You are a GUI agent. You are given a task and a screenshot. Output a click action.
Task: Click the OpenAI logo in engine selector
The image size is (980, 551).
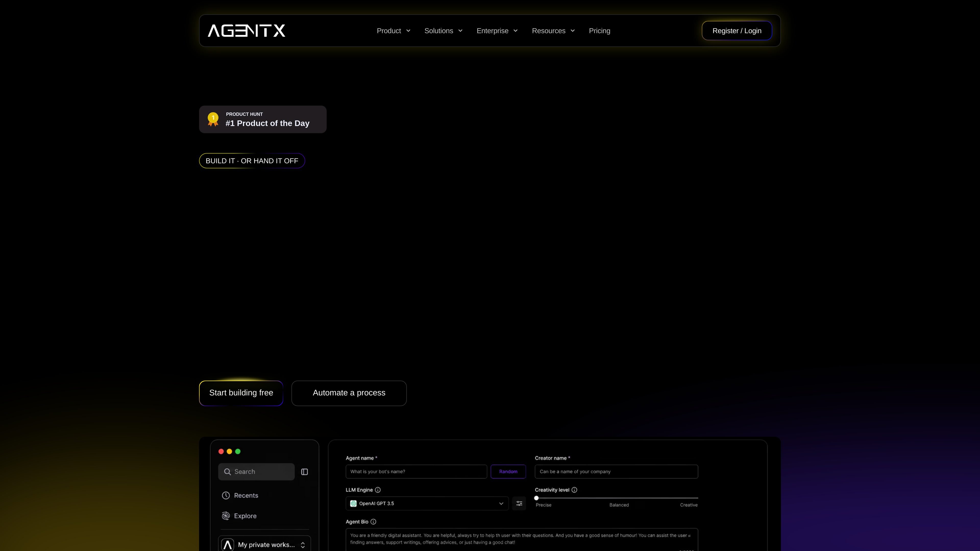(353, 504)
